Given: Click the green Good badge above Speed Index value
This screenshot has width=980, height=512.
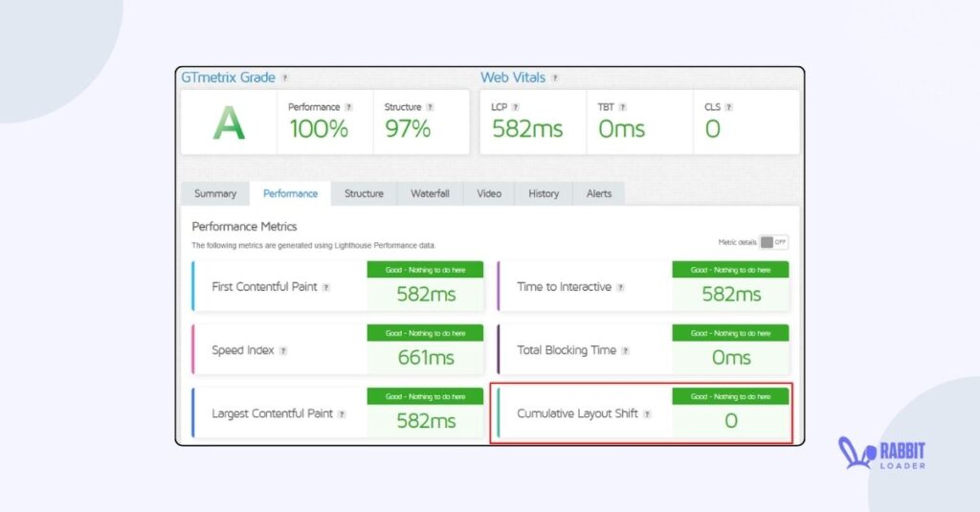Looking at the screenshot, I should 425,333.
